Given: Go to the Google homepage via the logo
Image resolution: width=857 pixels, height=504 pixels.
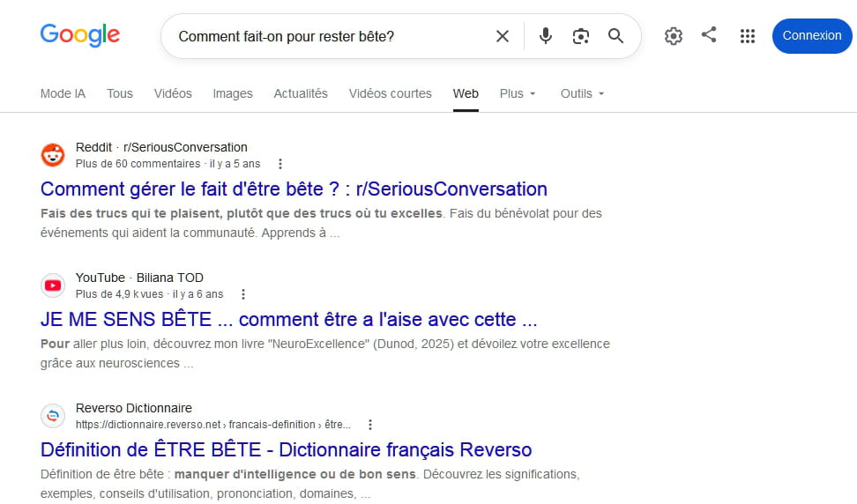Looking at the screenshot, I should click(80, 35).
